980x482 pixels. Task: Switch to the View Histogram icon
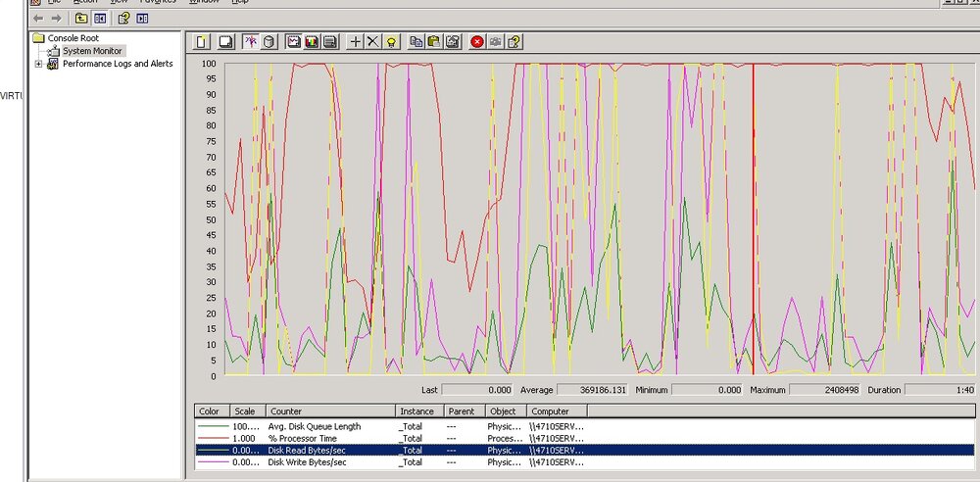(x=312, y=42)
